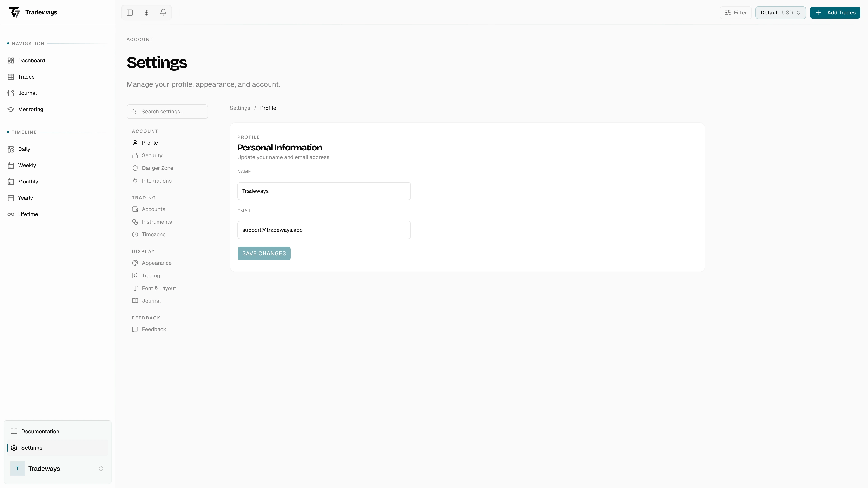
Task: Select the Danger Zone settings section
Action: pos(158,168)
